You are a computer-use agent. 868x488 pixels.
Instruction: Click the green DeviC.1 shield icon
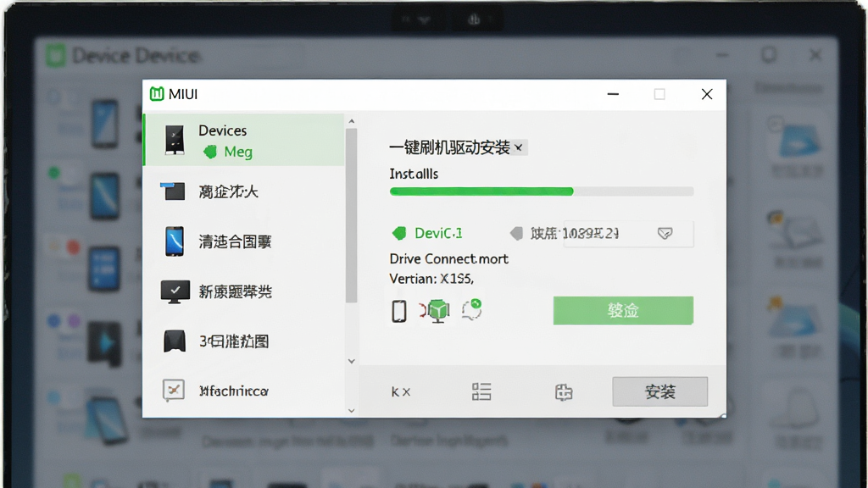399,233
